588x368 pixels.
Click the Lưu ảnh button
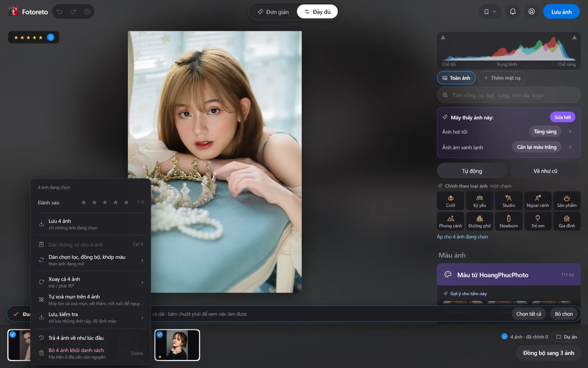tap(561, 12)
